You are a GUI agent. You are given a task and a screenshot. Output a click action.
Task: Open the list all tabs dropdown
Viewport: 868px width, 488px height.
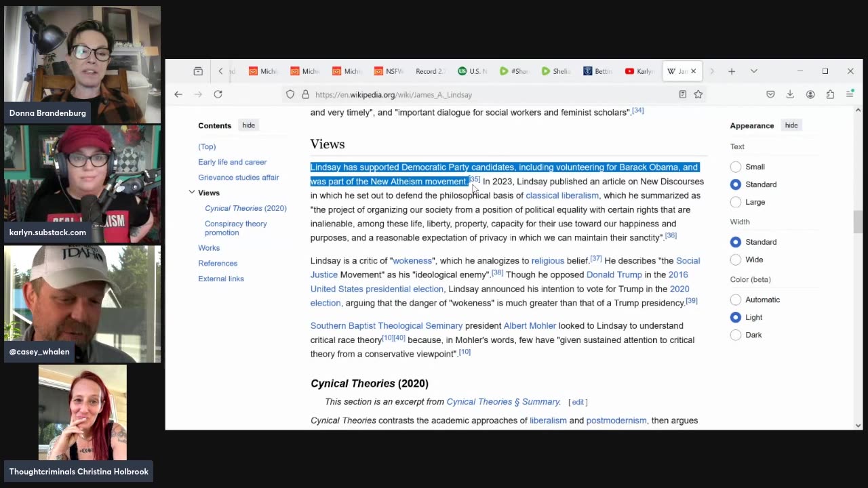[753, 71]
